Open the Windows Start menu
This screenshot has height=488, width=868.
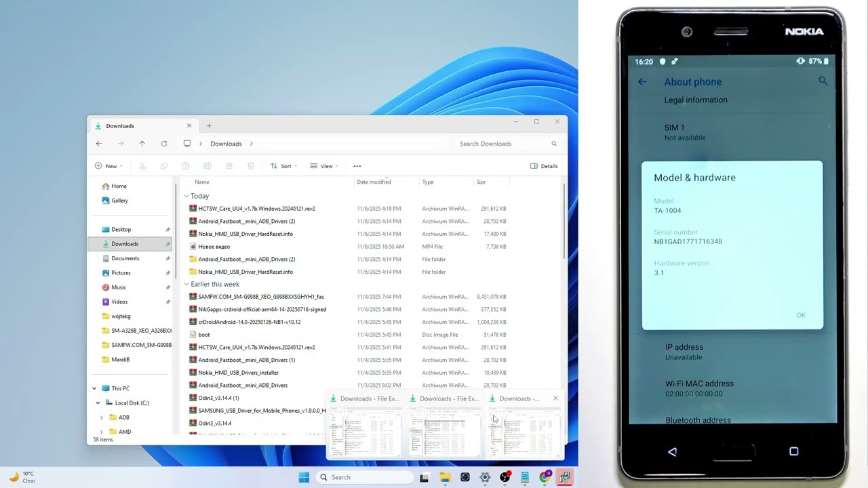click(304, 477)
